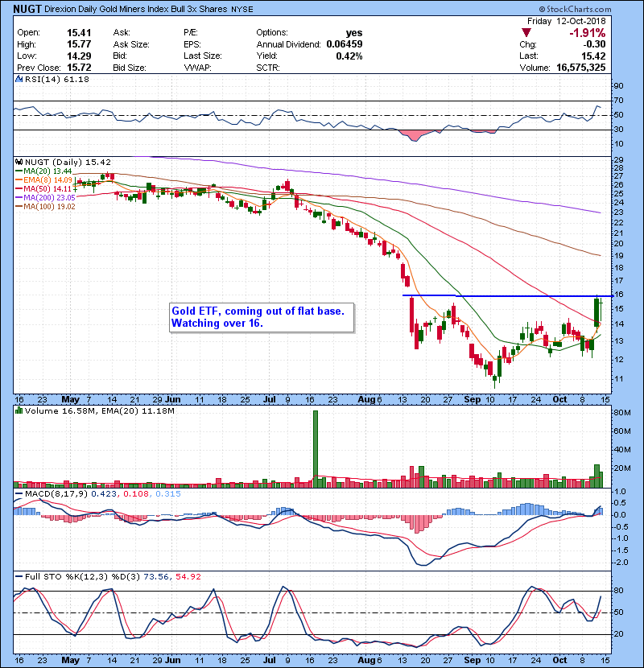Click the NUGT ticker symbol in header
This screenshot has width=644, height=668.
(x=27, y=9)
